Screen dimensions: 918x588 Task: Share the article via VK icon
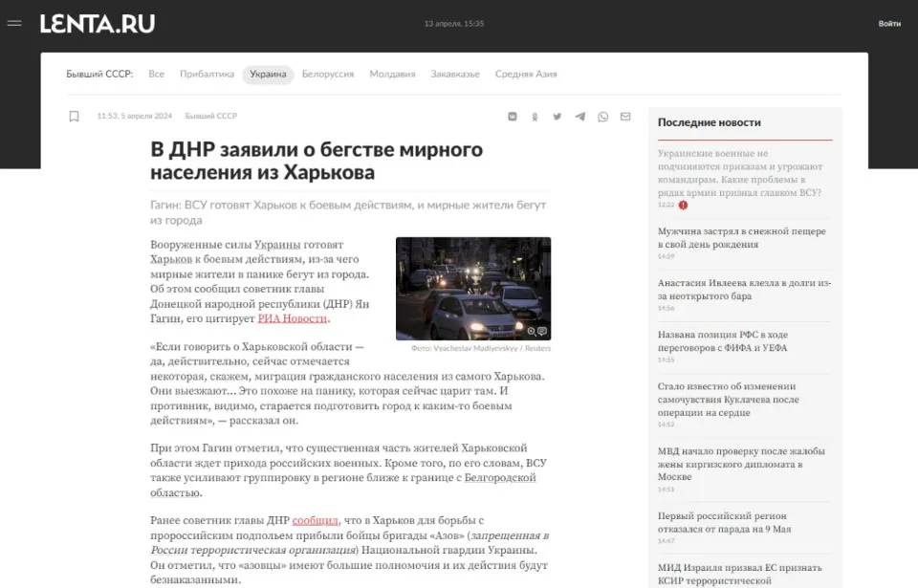[x=512, y=116]
